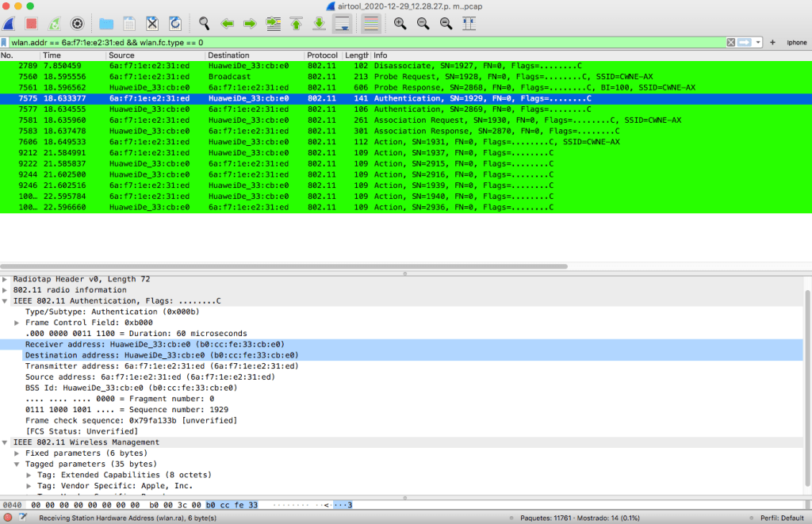Go back in packet history using green left arrow
The width and height of the screenshot is (812, 524).
click(227, 24)
